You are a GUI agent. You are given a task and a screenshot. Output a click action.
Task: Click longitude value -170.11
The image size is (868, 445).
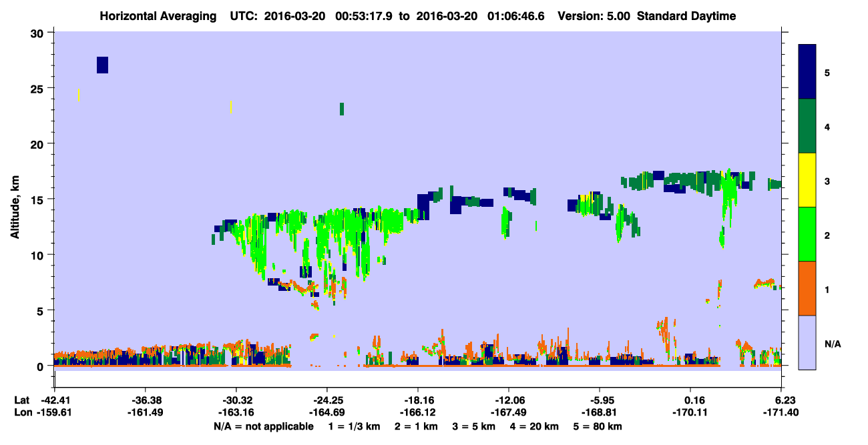point(690,412)
